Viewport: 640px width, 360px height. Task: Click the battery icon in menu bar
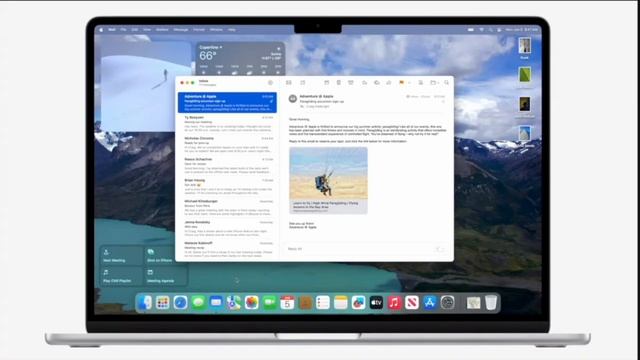pyautogui.click(x=471, y=30)
